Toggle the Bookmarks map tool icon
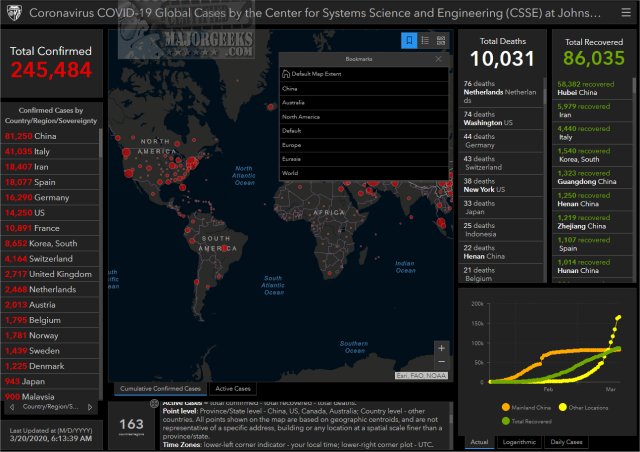 click(x=409, y=40)
